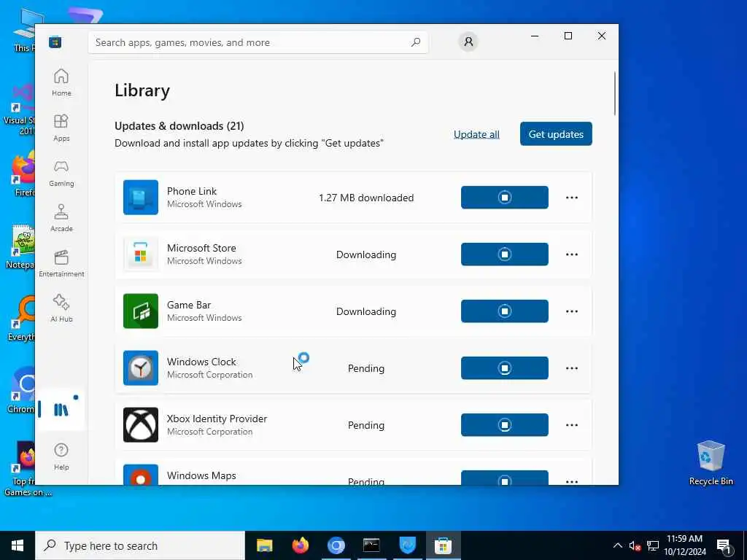Cancel the pending Xbox Identity Provider update
This screenshot has height=560, width=747.
(505, 425)
